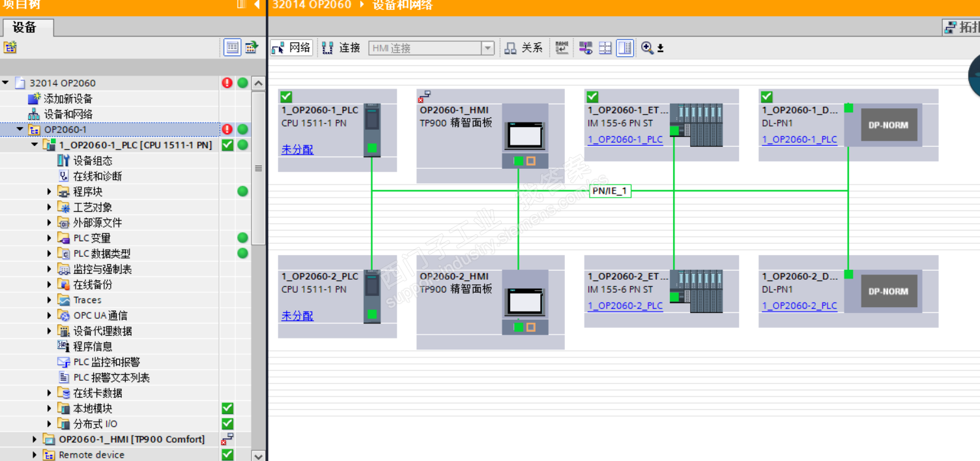Expand the 监控与强制表 folder

pos(50,269)
